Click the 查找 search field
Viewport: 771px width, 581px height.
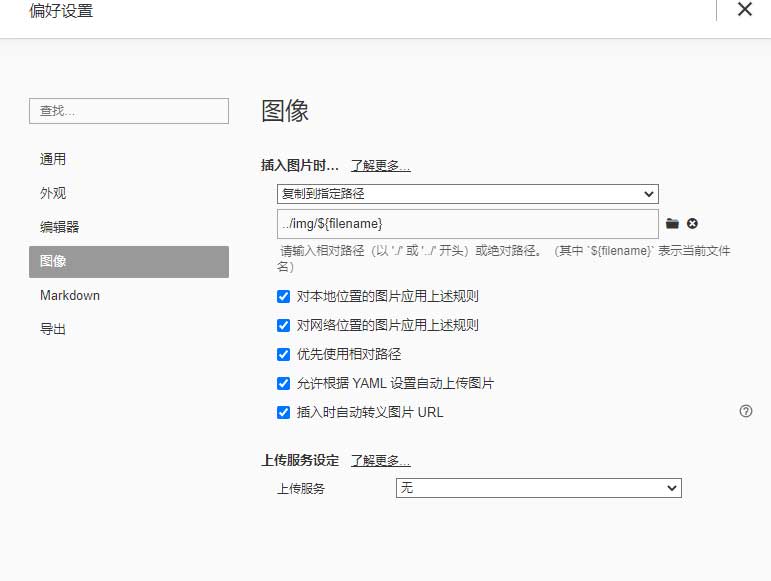[128, 111]
